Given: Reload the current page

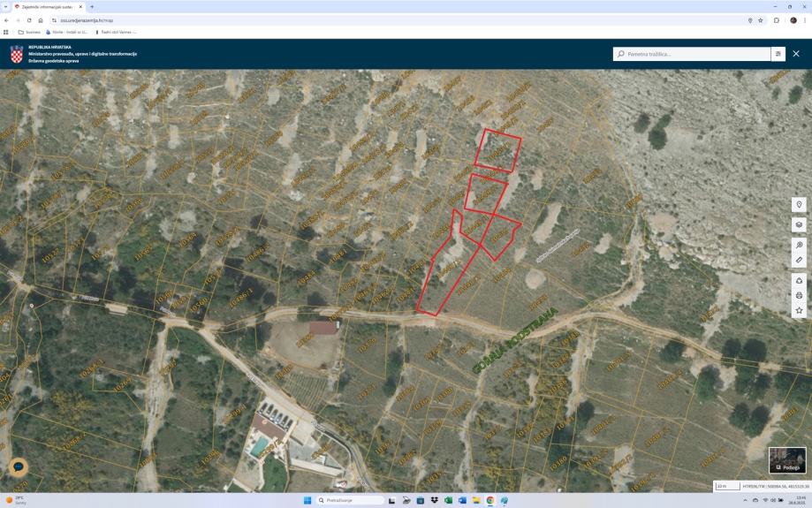Looking at the screenshot, I should click(29, 20).
